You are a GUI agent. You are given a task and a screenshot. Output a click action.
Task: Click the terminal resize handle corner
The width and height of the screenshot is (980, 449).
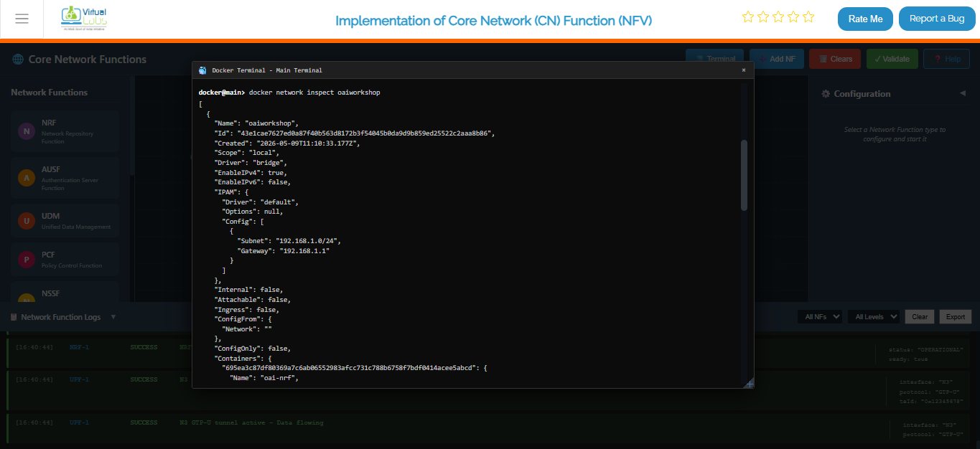750,384
